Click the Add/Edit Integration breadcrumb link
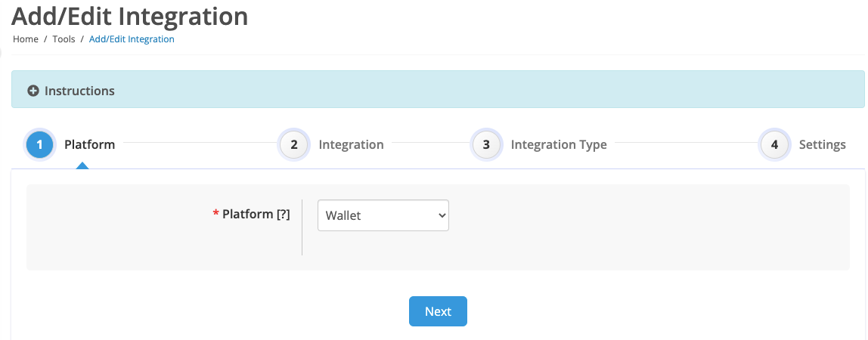The height and width of the screenshot is (340, 868). coord(132,39)
